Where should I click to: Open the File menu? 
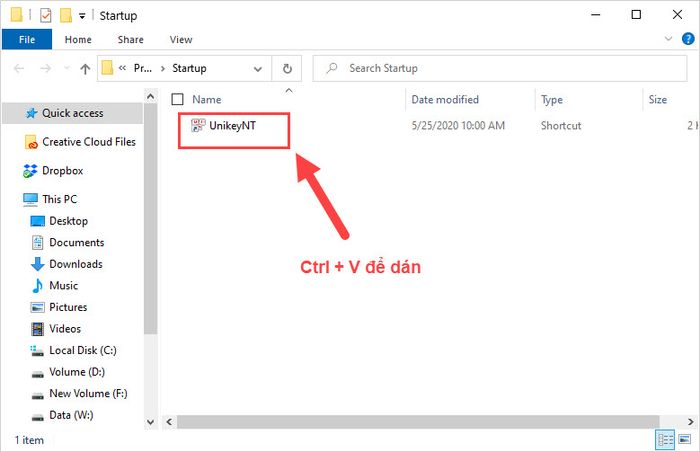27,39
